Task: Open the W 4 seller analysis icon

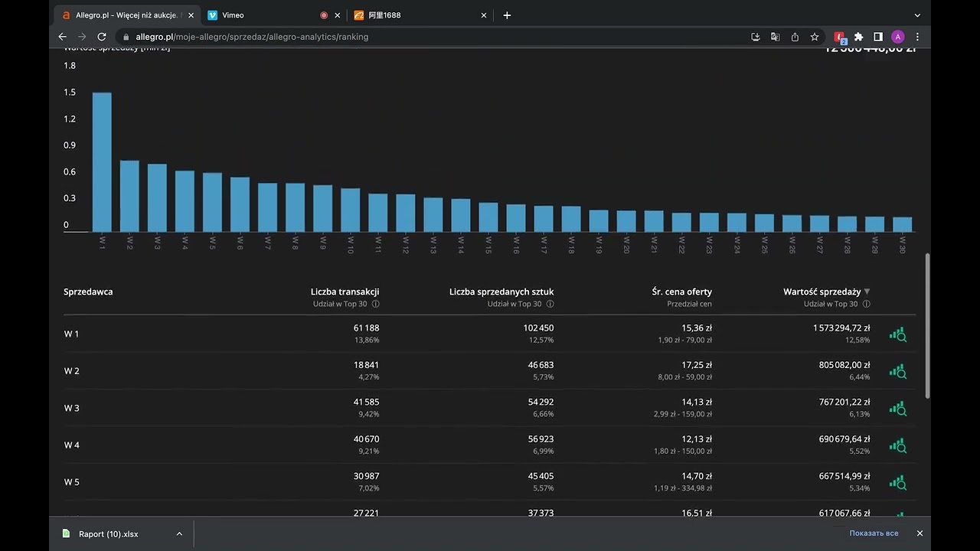Action: click(x=897, y=445)
